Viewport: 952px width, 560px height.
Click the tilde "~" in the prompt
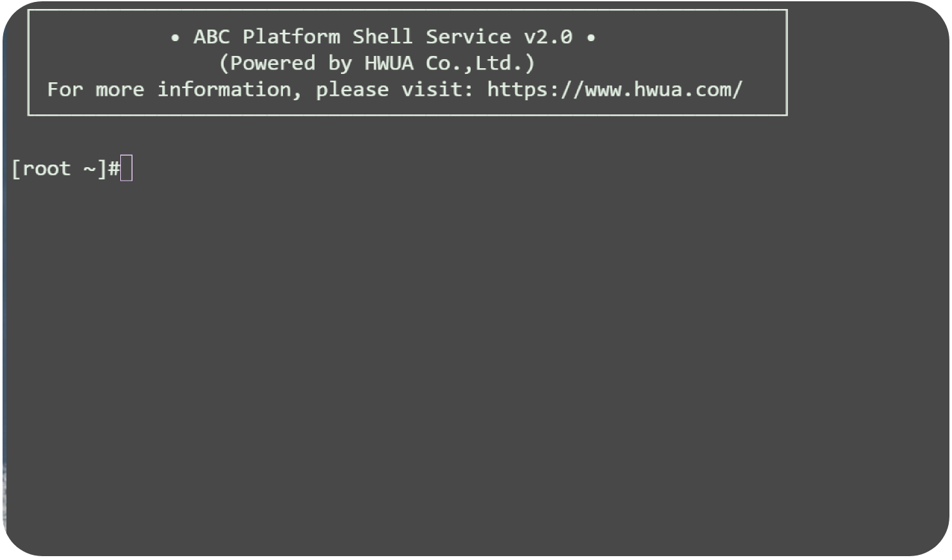click(x=89, y=168)
